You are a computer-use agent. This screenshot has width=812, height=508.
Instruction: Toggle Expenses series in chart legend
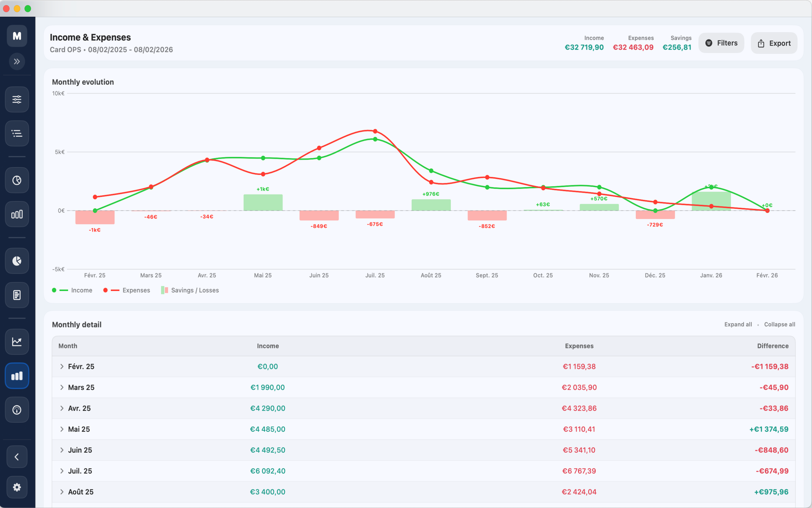[x=127, y=290]
